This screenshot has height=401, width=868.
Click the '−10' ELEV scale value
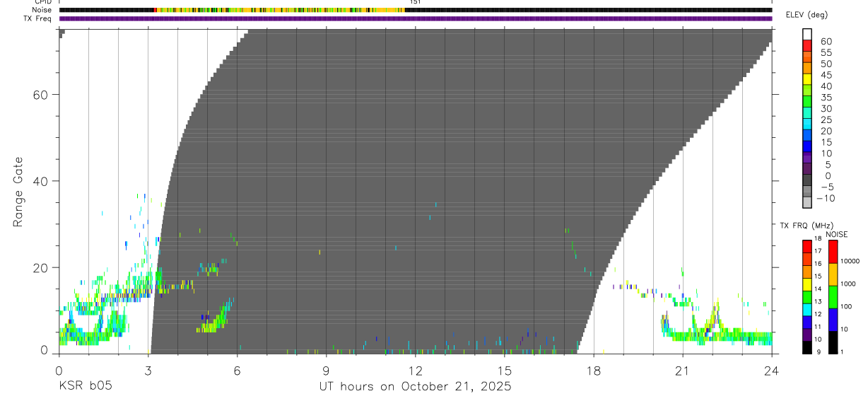[x=826, y=199]
